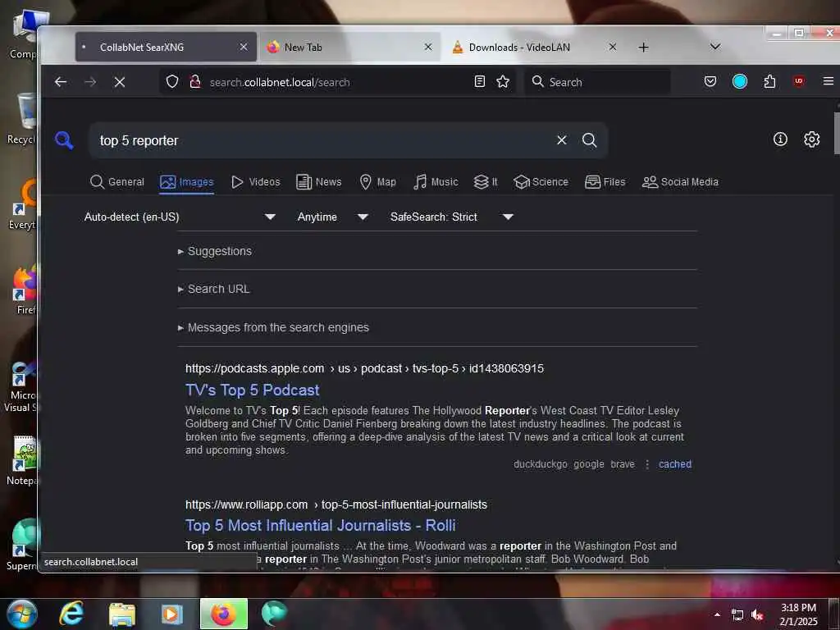840x630 pixels.
Task: Switch to the New Tab tab
Action: pyautogui.click(x=350, y=47)
